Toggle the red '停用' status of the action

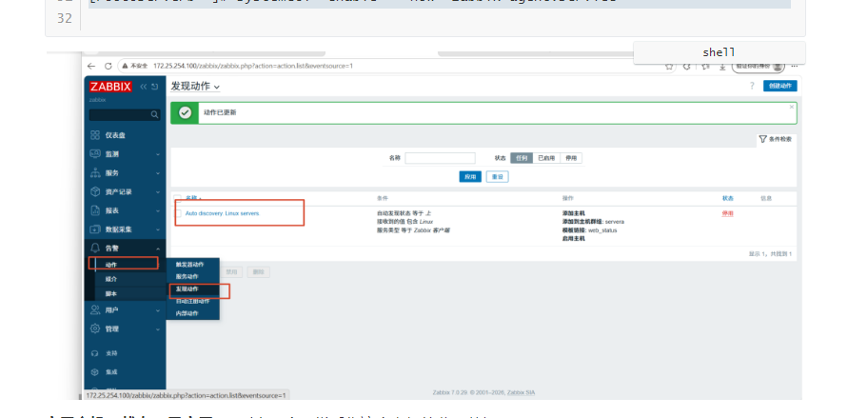[727, 213]
